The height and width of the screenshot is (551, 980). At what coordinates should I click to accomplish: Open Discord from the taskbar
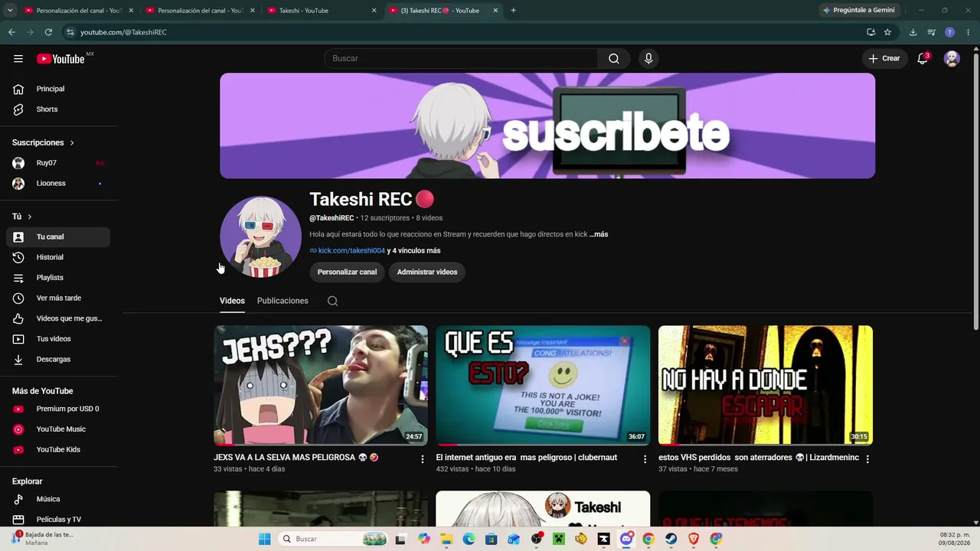(x=626, y=539)
